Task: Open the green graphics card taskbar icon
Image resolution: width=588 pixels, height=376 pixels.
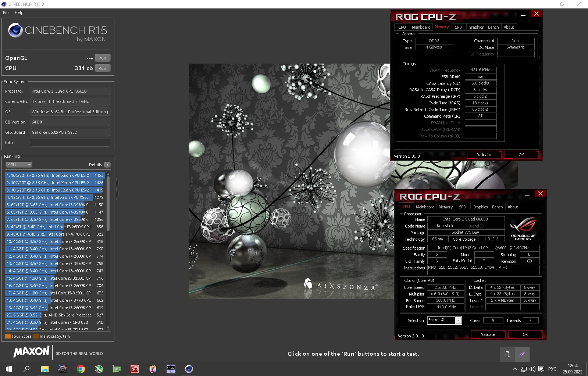Action: [x=117, y=369]
